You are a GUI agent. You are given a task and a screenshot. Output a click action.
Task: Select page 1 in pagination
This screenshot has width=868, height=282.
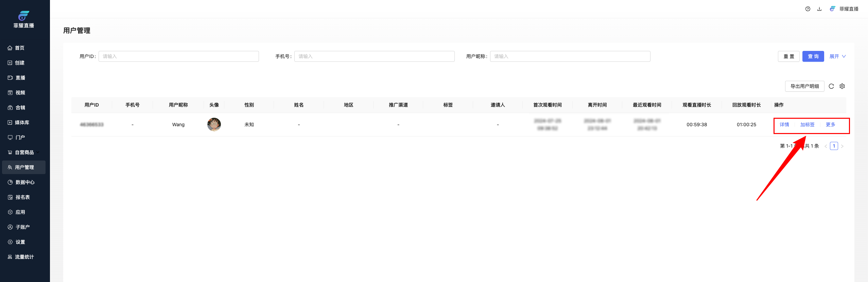834,146
